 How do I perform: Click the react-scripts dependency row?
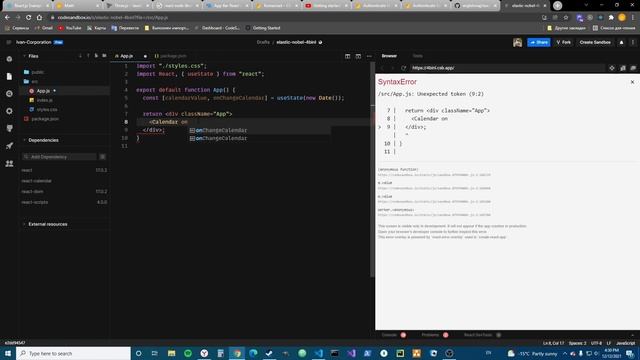click(64, 202)
